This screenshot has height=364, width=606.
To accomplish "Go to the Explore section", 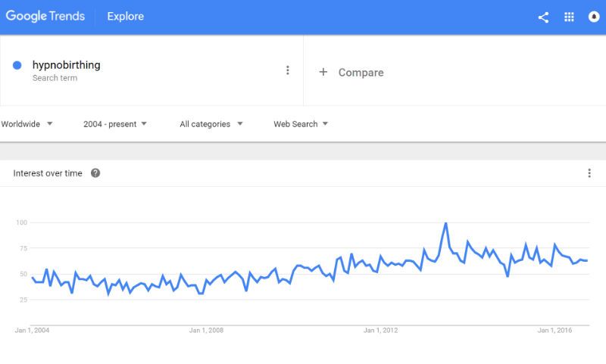I will pyautogui.click(x=125, y=16).
